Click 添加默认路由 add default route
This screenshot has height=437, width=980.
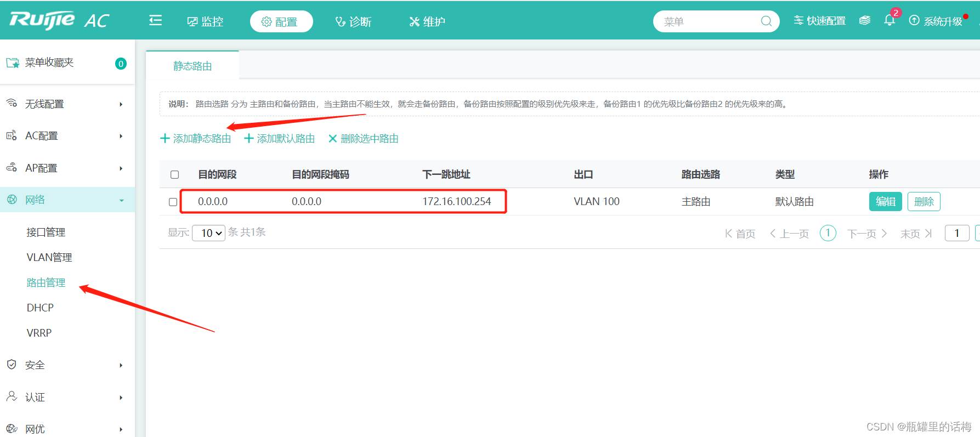[x=279, y=138]
